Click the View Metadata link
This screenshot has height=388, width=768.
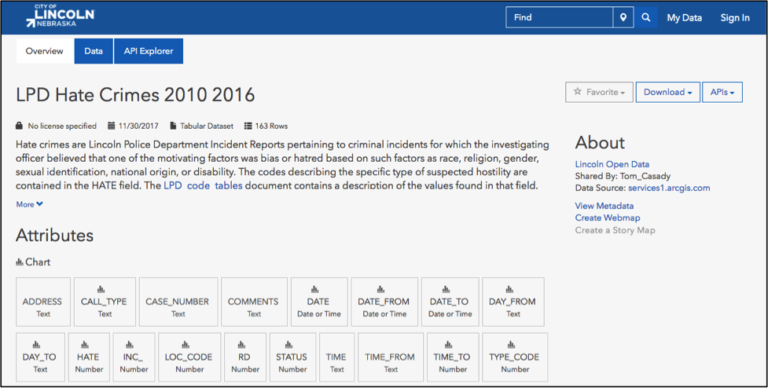click(x=604, y=206)
